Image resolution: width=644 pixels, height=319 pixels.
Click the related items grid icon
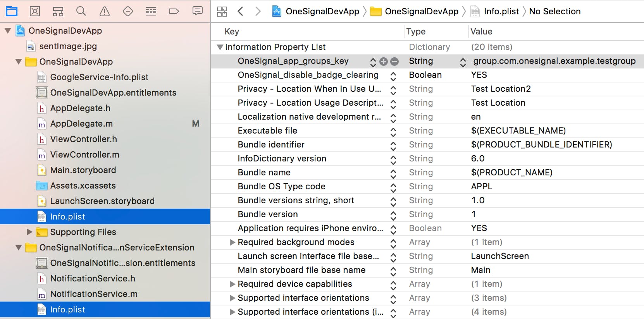pos(222,11)
